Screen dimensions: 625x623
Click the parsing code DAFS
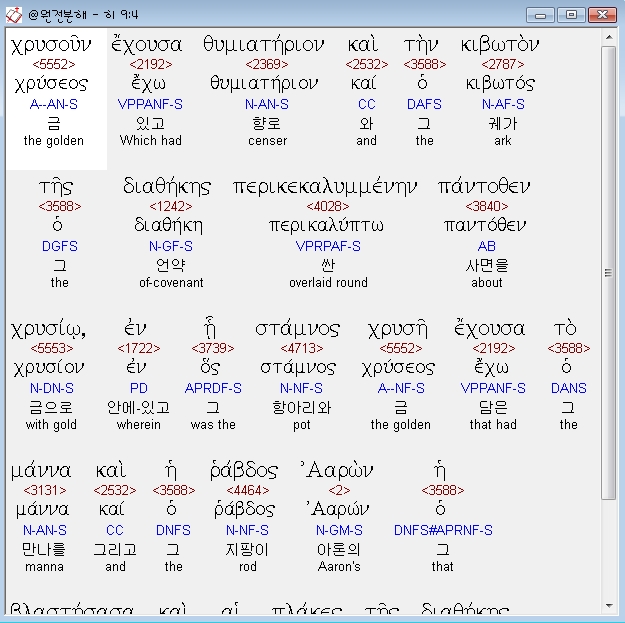point(424,104)
